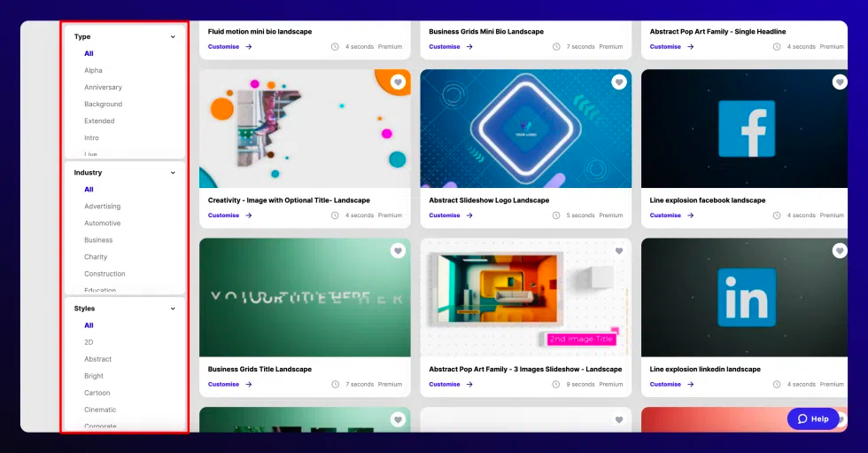The image size is (868, 453).
Task: Customise Fluid motion mini bio landscape
Action: pos(223,46)
